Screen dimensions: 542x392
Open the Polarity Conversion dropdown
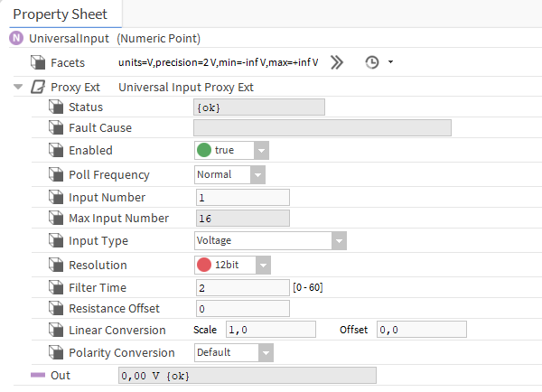(x=266, y=352)
